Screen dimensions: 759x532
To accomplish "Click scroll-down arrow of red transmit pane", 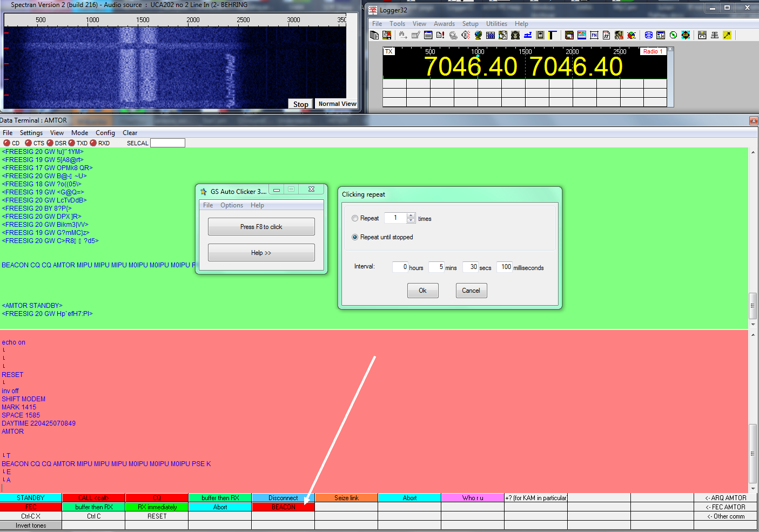I will click(753, 488).
